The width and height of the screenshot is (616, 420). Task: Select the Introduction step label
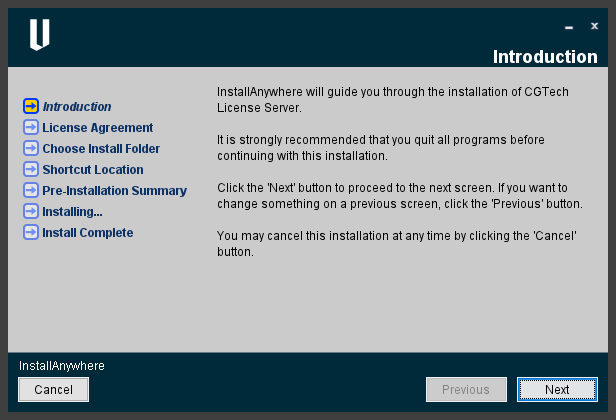(x=77, y=106)
